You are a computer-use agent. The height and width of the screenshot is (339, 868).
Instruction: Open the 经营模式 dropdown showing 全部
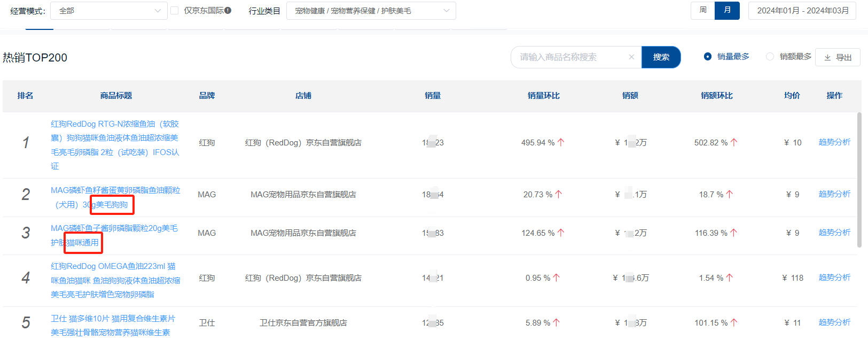[109, 11]
